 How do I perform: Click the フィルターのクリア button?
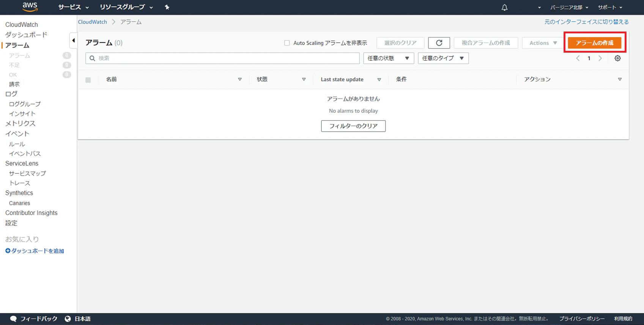353,126
